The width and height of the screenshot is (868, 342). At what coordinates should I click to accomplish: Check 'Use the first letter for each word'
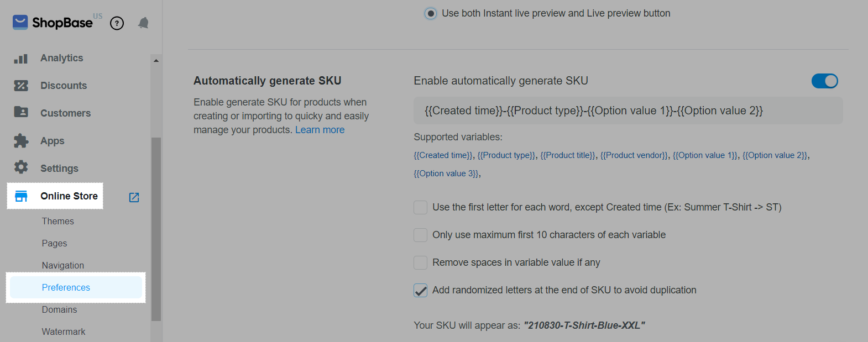point(421,207)
